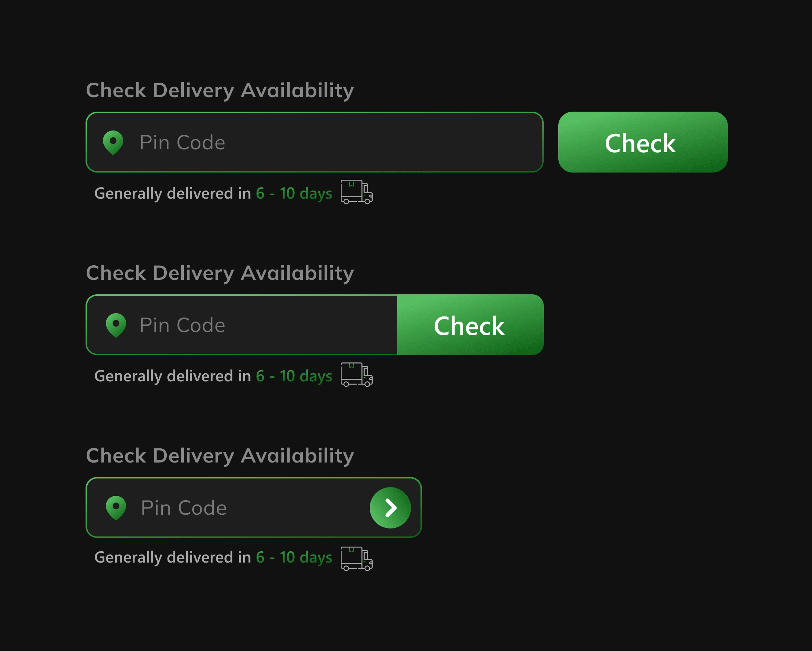Viewport: 812px width, 651px height.
Task: Click the green 6 - 10 days text below the bottom field
Action: 294,557
